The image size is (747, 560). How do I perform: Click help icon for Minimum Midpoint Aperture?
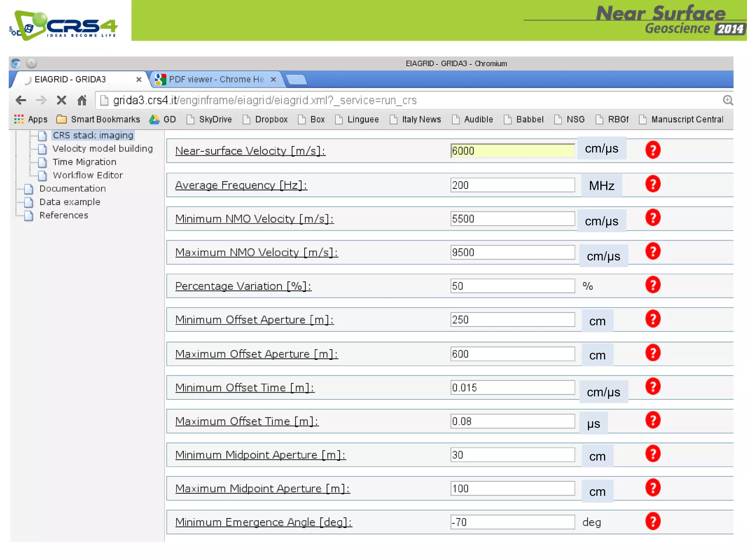coord(653,454)
